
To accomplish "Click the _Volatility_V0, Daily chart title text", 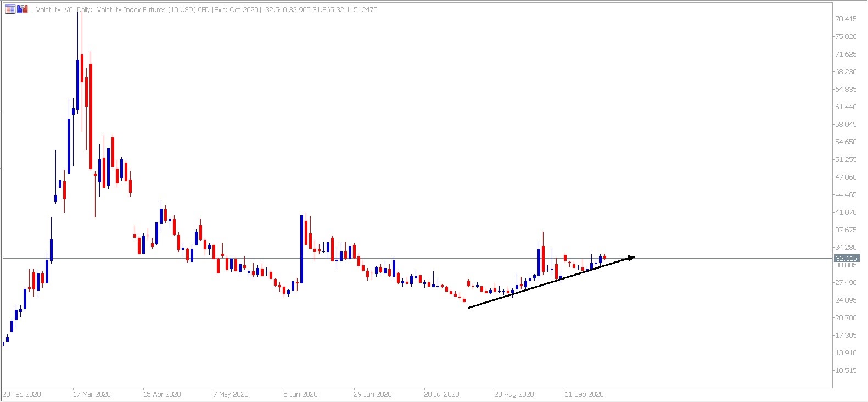I will [x=63, y=10].
